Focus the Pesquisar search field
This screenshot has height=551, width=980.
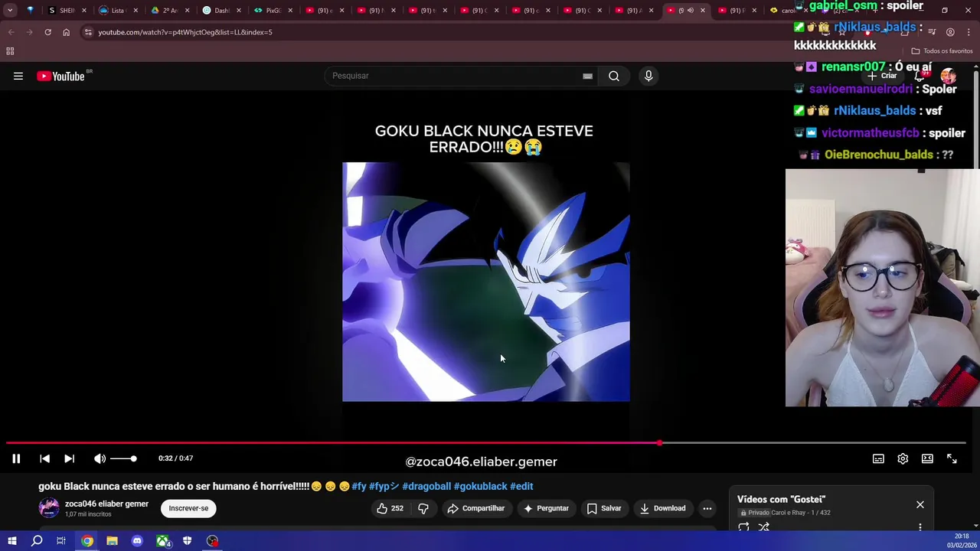[x=455, y=76]
